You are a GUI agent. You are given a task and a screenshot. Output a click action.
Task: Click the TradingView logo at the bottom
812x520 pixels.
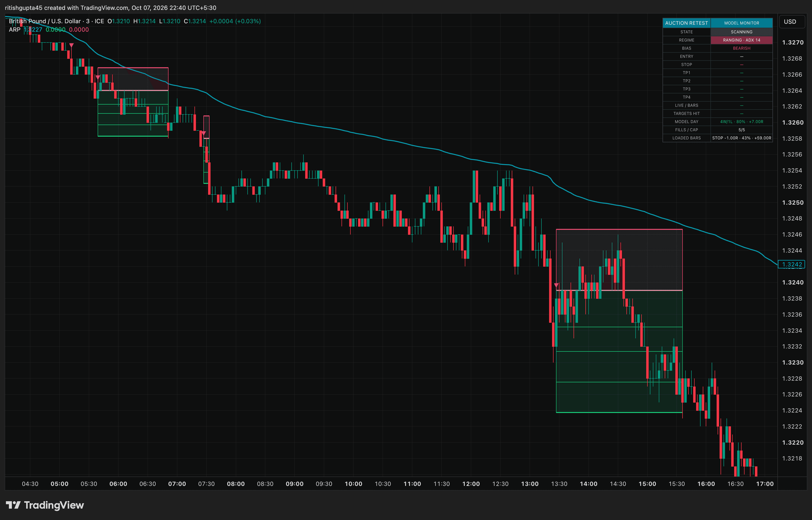point(45,505)
